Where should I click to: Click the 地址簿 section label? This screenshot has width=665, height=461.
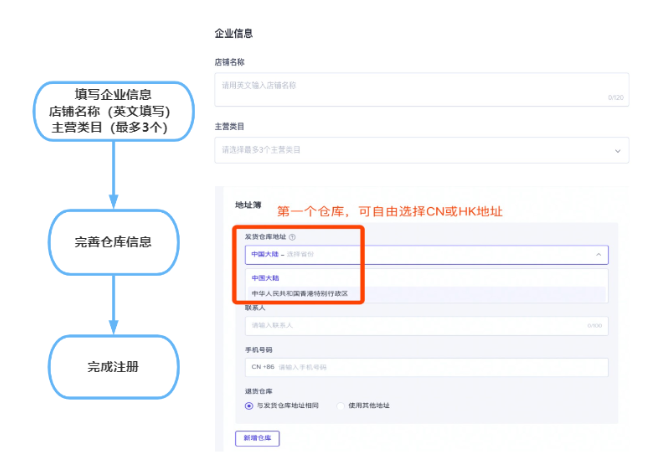tap(248, 205)
